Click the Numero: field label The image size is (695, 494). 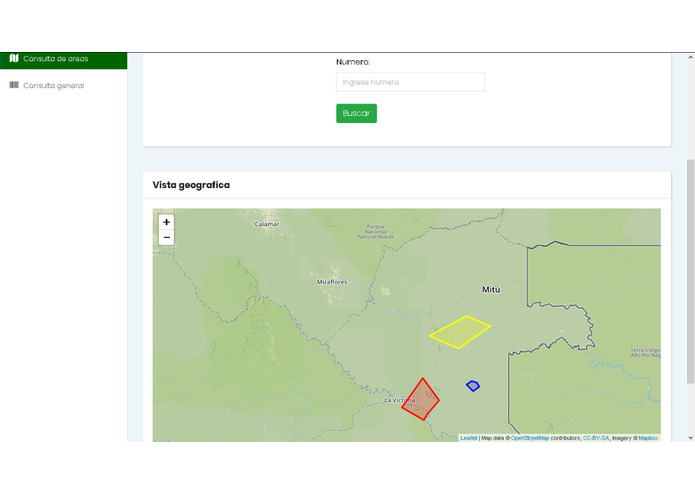(x=353, y=62)
